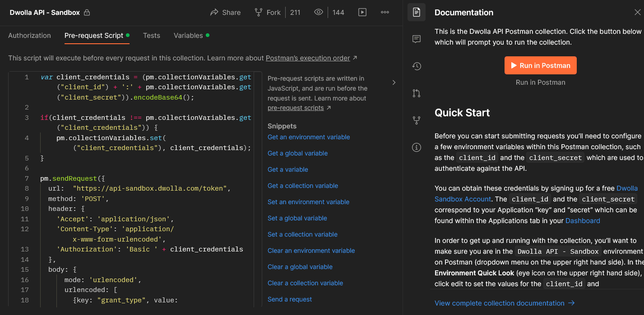644x315 pixels.
Task: Collapse the snippets pane with the chevron
Action: tap(394, 82)
